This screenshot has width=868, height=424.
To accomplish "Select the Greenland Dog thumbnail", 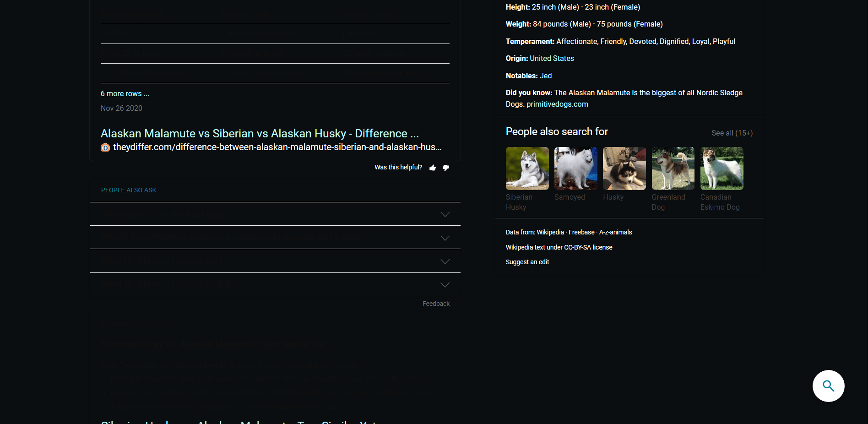I will (673, 168).
